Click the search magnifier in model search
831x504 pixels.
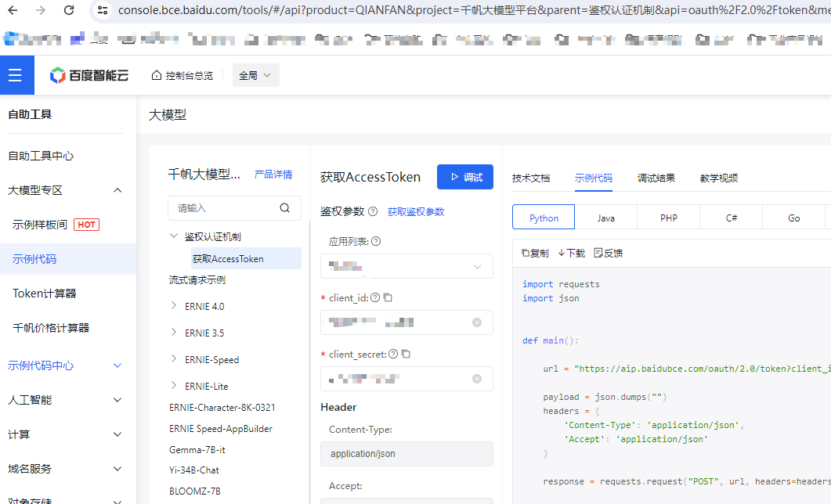pos(284,208)
